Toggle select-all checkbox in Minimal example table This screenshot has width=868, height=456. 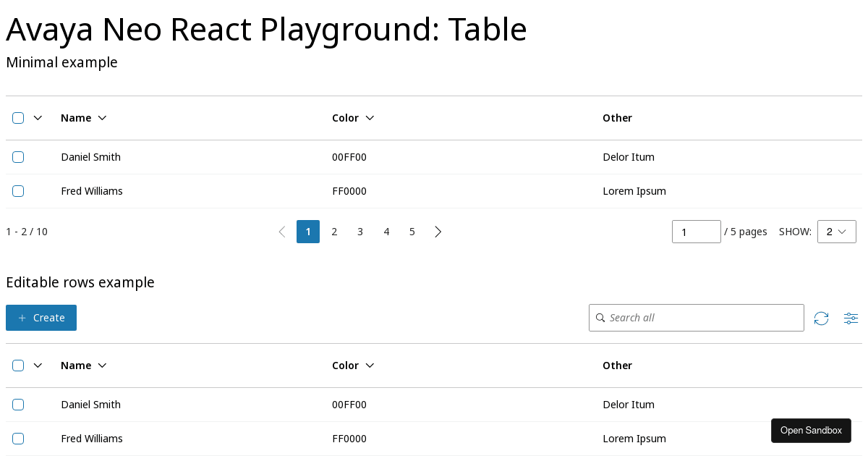click(18, 118)
